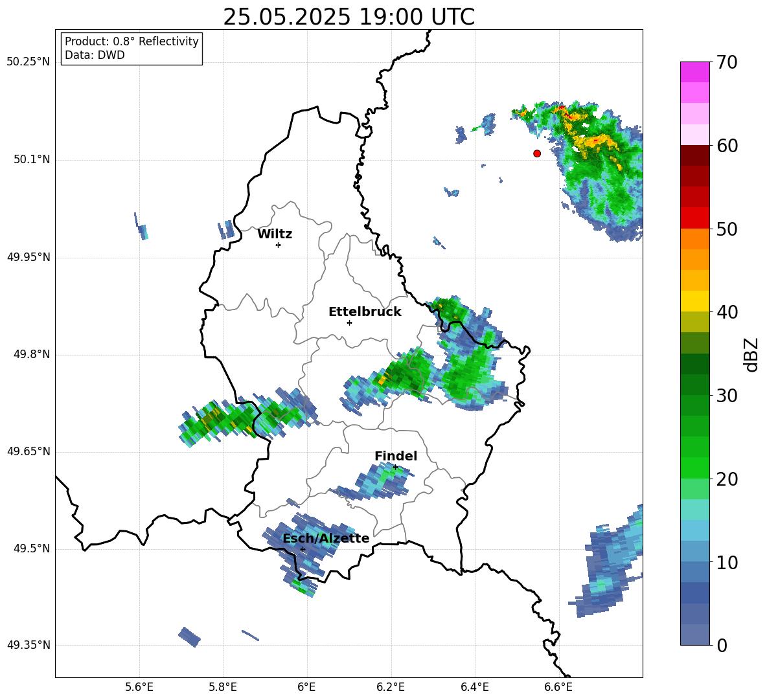Screen dimensions: 767x700
Task: Click the 50 tick on the colorbar
Action: coord(727,229)
